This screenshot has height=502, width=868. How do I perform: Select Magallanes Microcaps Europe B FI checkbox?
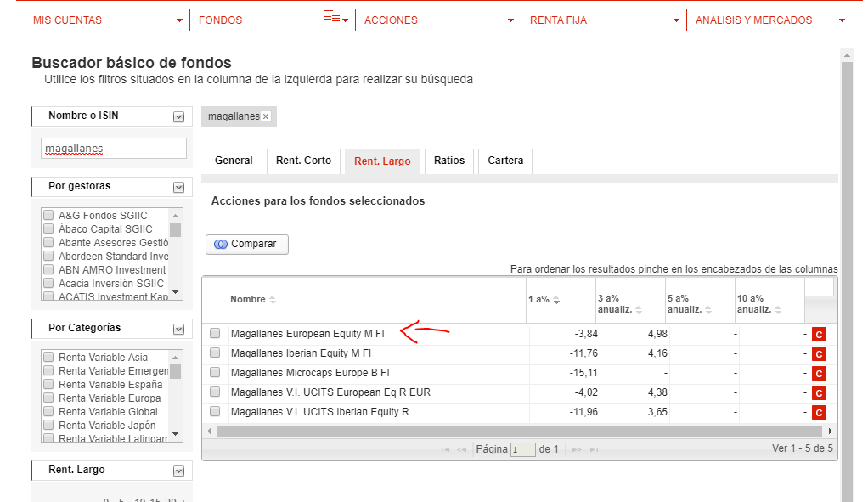click(x=215, y=372)
